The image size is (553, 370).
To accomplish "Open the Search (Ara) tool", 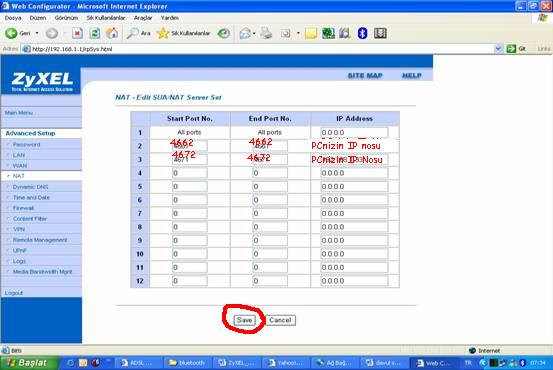I will (139, 33).
